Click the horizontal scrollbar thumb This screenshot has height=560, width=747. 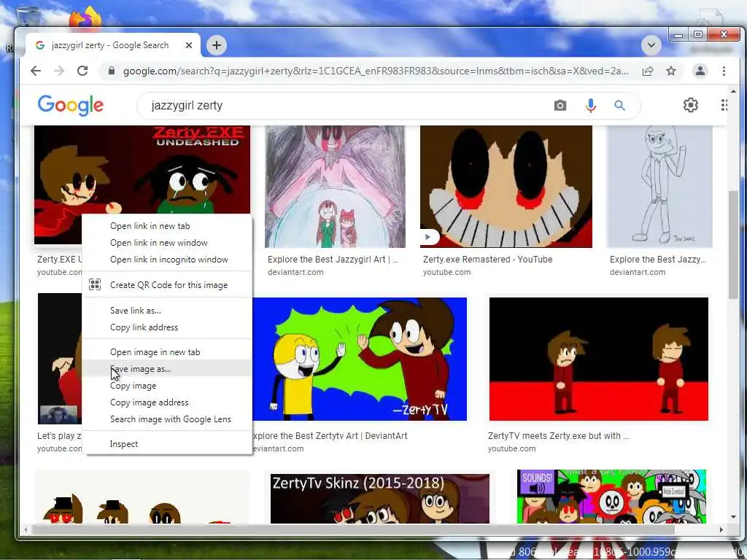[354, 529]
